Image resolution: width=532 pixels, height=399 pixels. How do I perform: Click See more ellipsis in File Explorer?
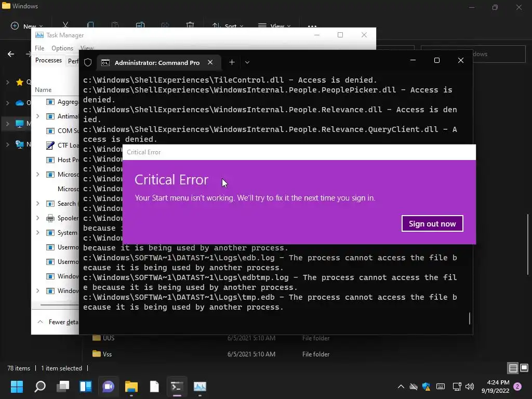(x=312, y=26)
